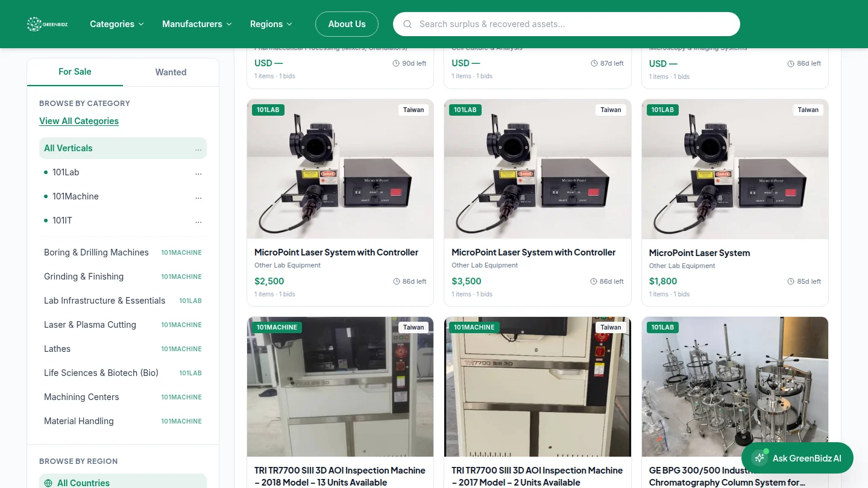Image resolution: width=868 pixels, height=488 pixels.
Task: Click the GreenBidz logo
Action: tap(46, 24)
